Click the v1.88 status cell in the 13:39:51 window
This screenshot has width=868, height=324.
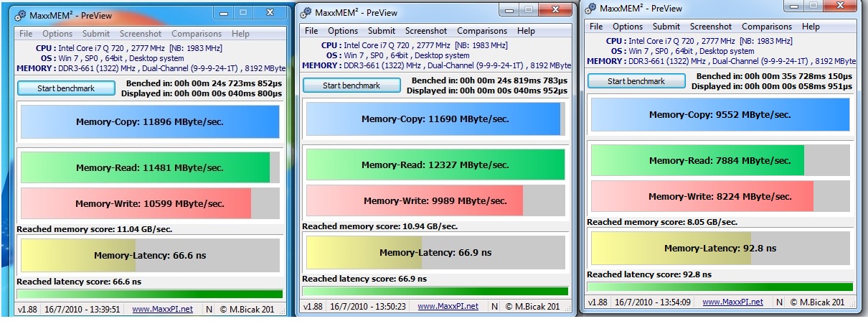29,309
